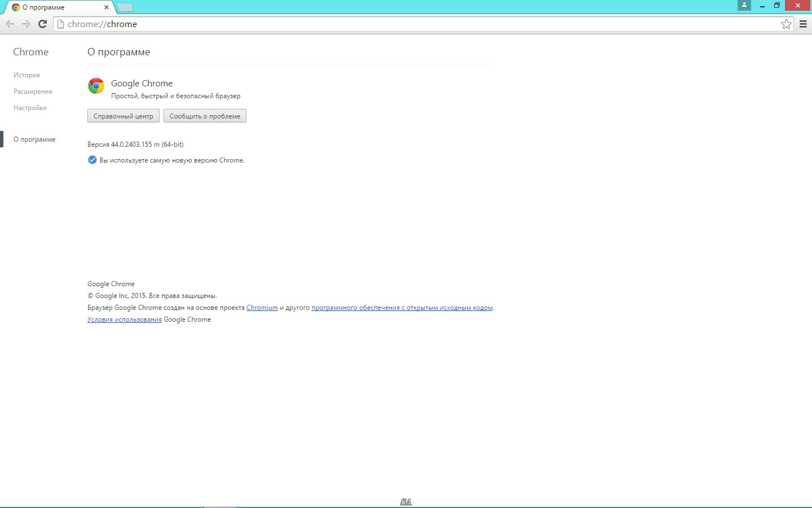
Task: Click the forward navigation arrow
Action: [x=26, y=24]
